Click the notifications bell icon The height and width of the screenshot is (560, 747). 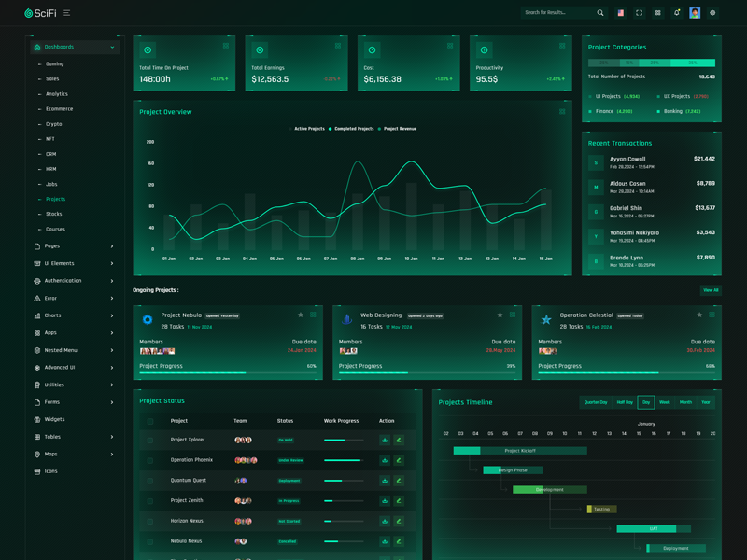coord(676,13)
